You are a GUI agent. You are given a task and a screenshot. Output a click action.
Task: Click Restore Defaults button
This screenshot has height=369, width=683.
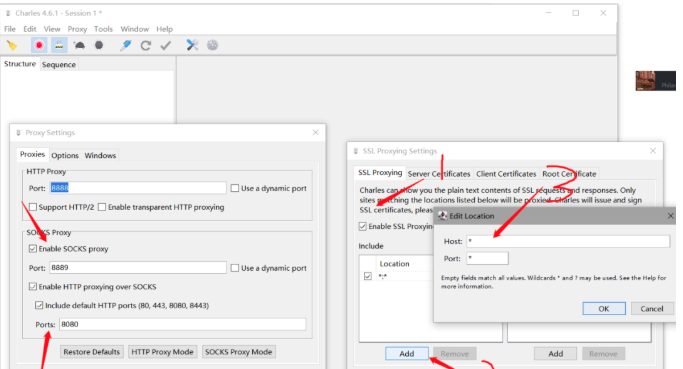point(91,352)
